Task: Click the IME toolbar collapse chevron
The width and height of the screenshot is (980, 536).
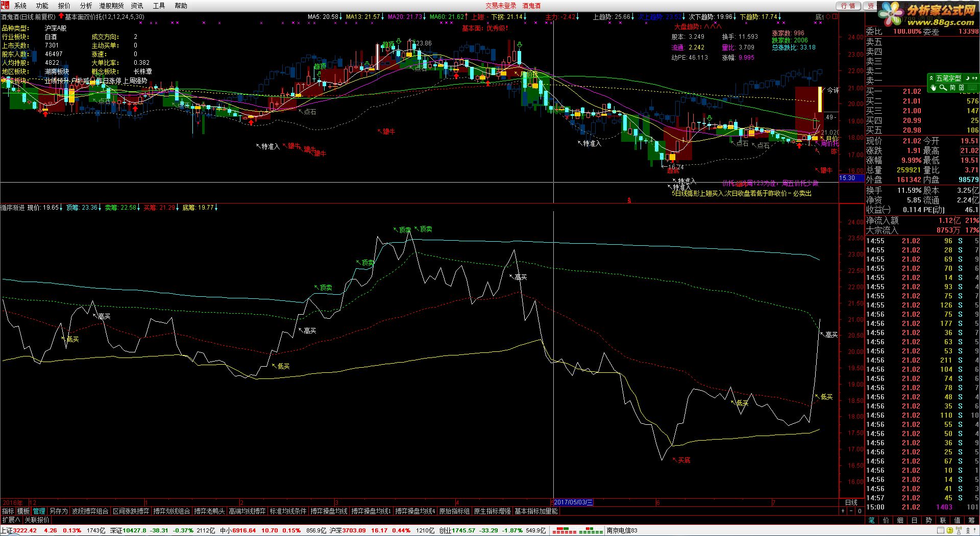Action: point(931,78)
